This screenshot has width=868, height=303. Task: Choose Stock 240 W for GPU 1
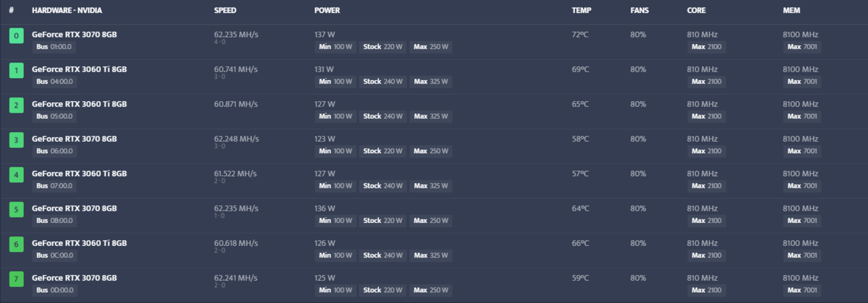pyautogui.click(x=382, y=81)
